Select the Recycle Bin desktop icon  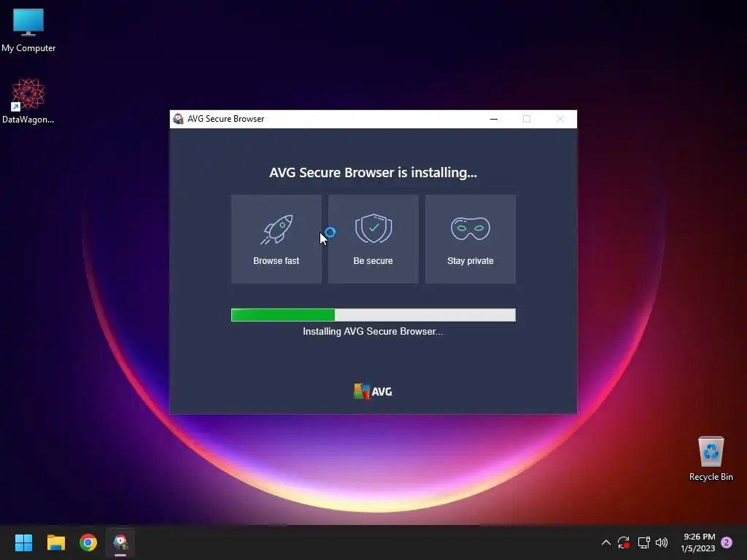(711, 459)
